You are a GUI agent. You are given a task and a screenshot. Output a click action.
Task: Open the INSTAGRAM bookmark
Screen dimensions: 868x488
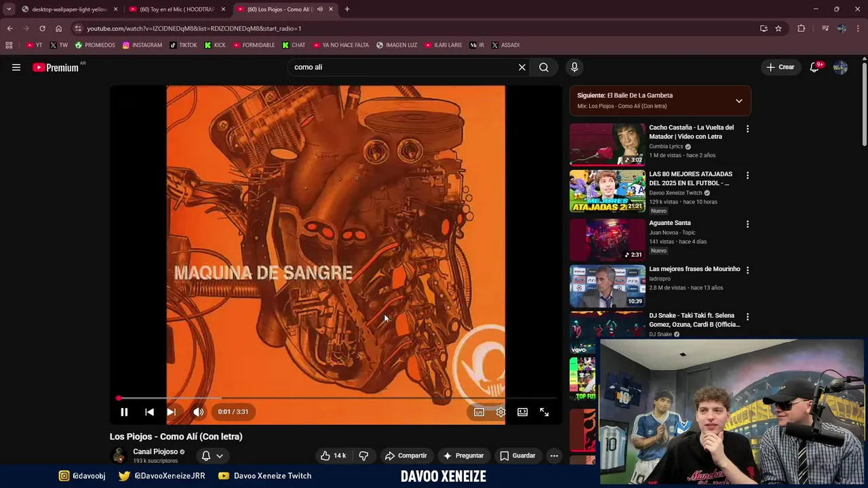(x=142, y=45)
